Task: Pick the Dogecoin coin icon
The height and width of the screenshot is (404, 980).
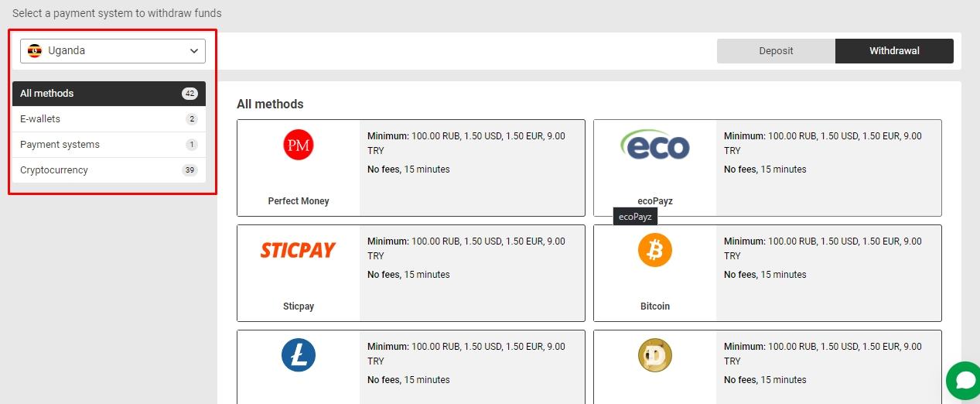Action: click(655, 355)
